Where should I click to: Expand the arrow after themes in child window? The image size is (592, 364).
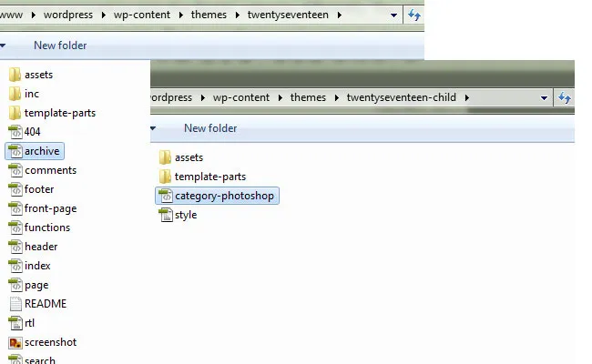[x=338, y=98]
